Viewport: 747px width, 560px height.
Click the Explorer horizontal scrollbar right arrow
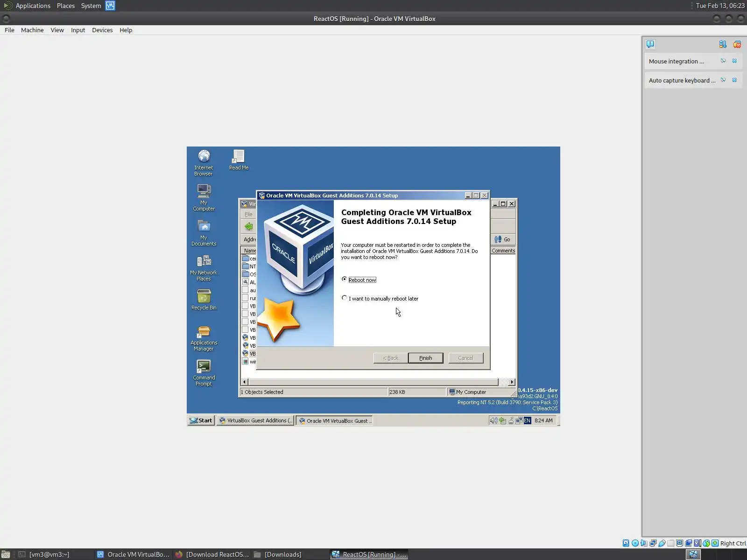[512, 382]
